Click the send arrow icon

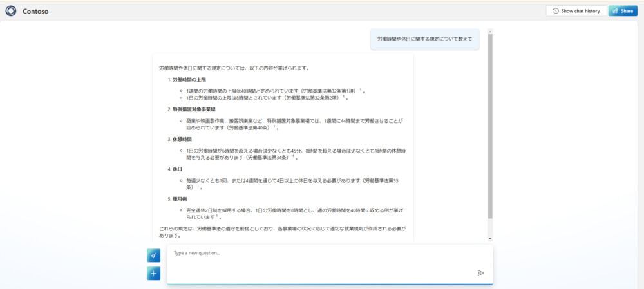tap(480, 272)
